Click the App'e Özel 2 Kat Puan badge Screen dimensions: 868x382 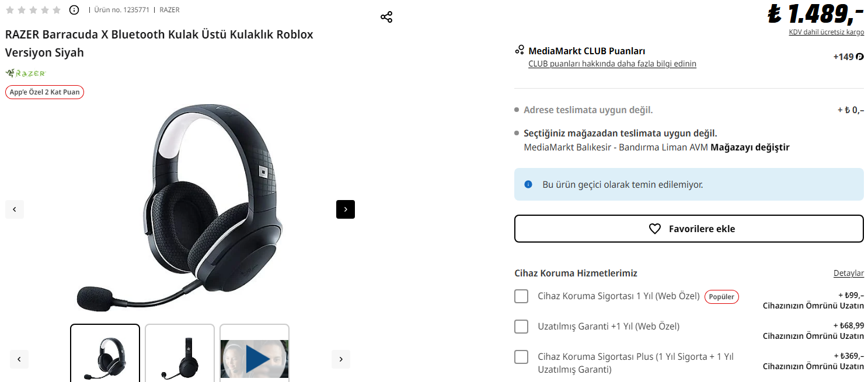point(44,92)
